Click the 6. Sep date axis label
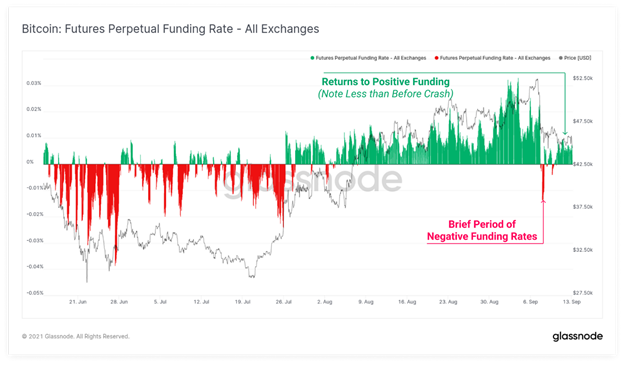The width and height of the screenshot is (624, 365). tap(530, 302)
